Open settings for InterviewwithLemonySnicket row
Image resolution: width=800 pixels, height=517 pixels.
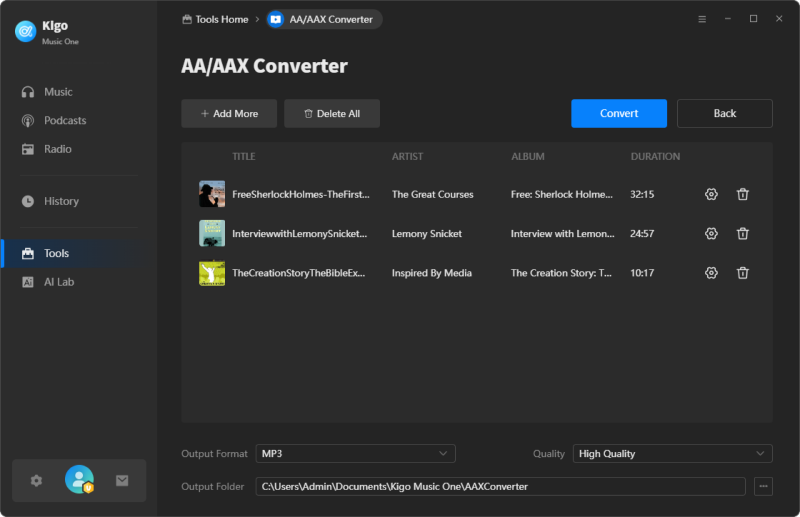coord(711,233)
